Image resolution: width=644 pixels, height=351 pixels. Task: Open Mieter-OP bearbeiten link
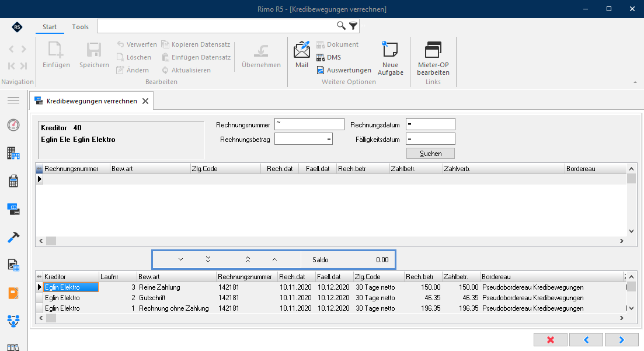point(433,58)
